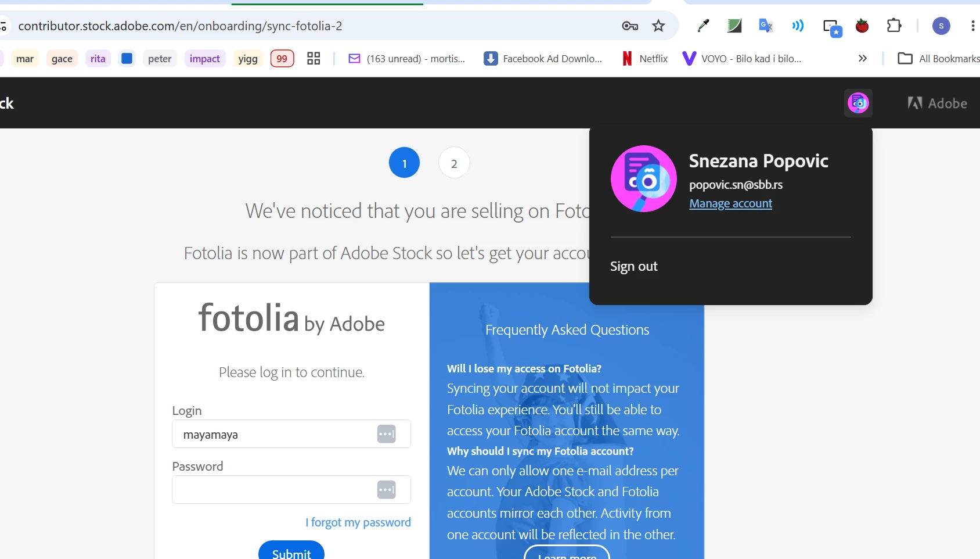Select the eyedropper color picker extension
The height and width of the screenshot is (559, 980).
(x=703, y=26)
